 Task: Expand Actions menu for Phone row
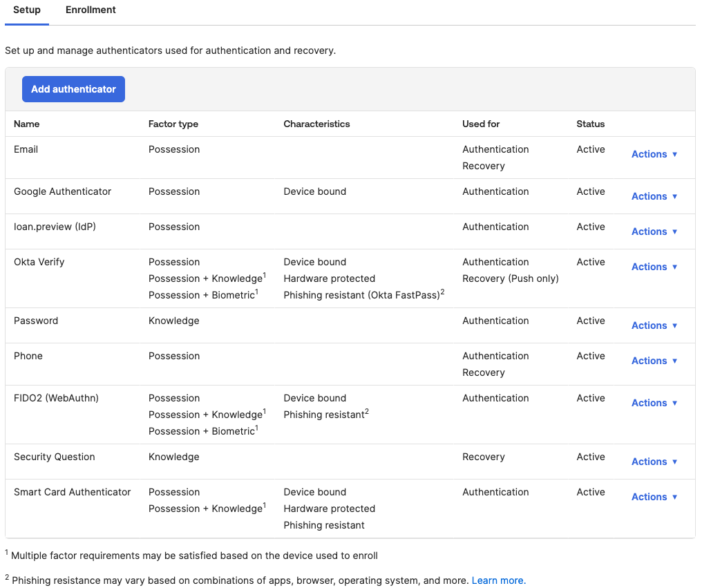654,361
